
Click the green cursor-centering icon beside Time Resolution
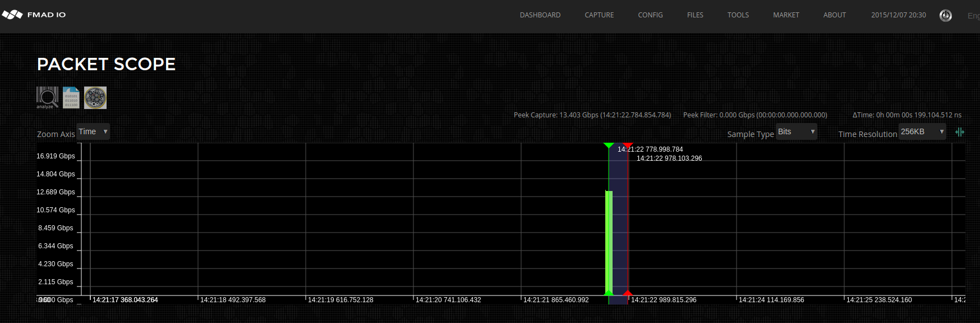pos(960,132)
